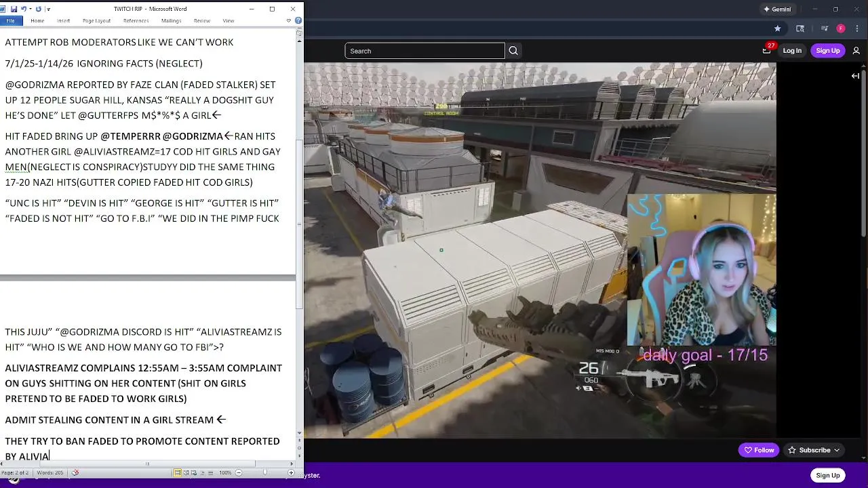Screen dimensions: 868x488
Task: Select Draft view button
Action: point(211,472)
